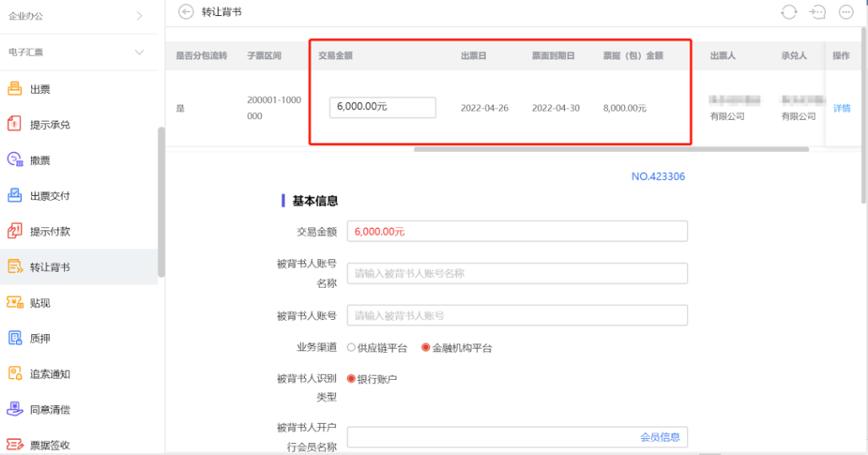Click the back arrow beside 转让背书 title
868x455 pixels.
click(x=186, y=12)
